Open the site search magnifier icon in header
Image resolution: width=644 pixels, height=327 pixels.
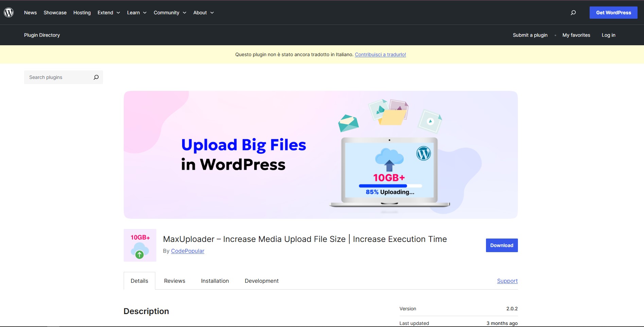coord(573,13)
